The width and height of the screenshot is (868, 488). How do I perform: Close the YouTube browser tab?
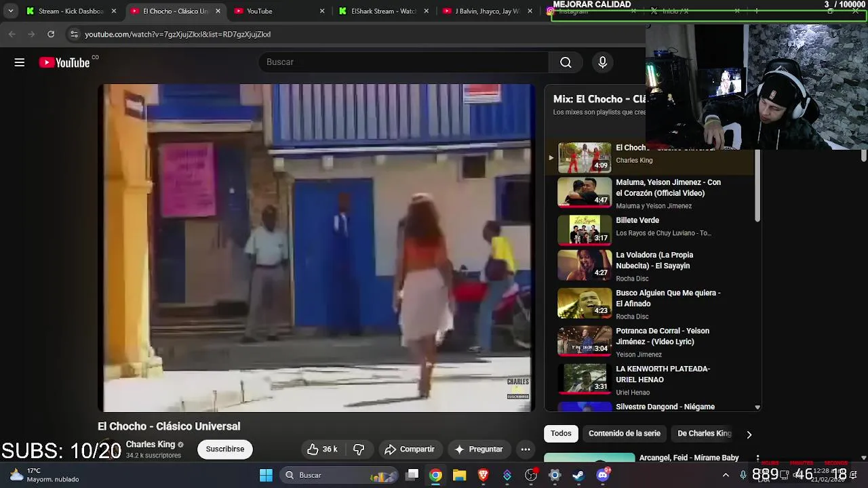(322, 11)
